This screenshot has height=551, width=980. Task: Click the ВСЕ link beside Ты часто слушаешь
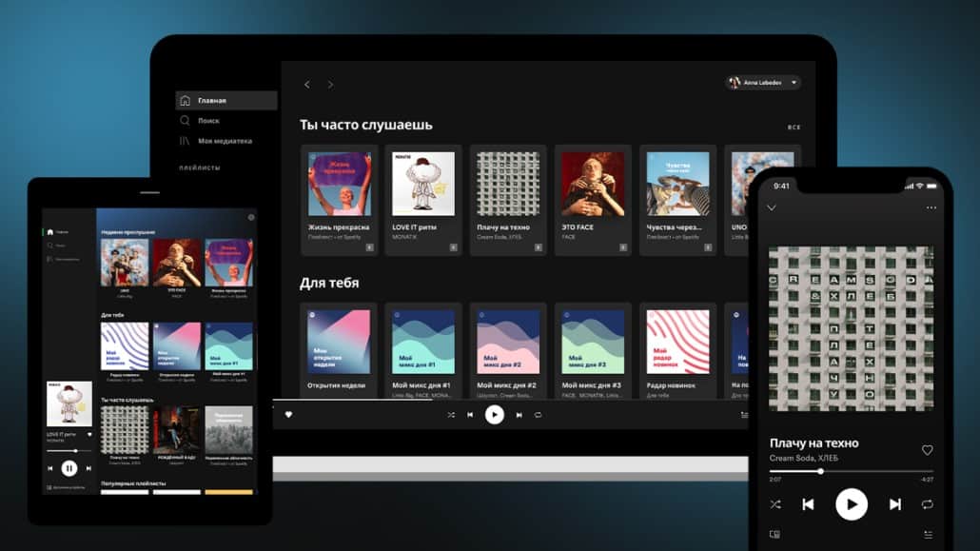[x=794, y=127]
